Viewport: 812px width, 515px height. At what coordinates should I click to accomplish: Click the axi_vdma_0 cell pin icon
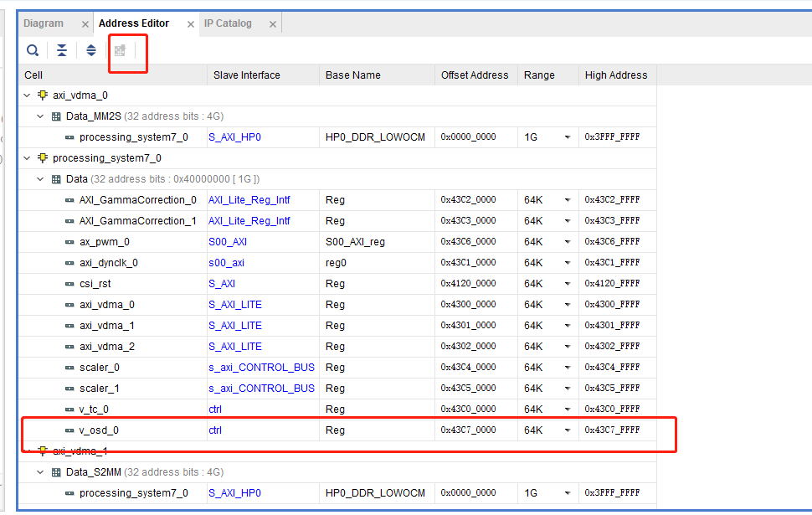click(x=43, y=95)
